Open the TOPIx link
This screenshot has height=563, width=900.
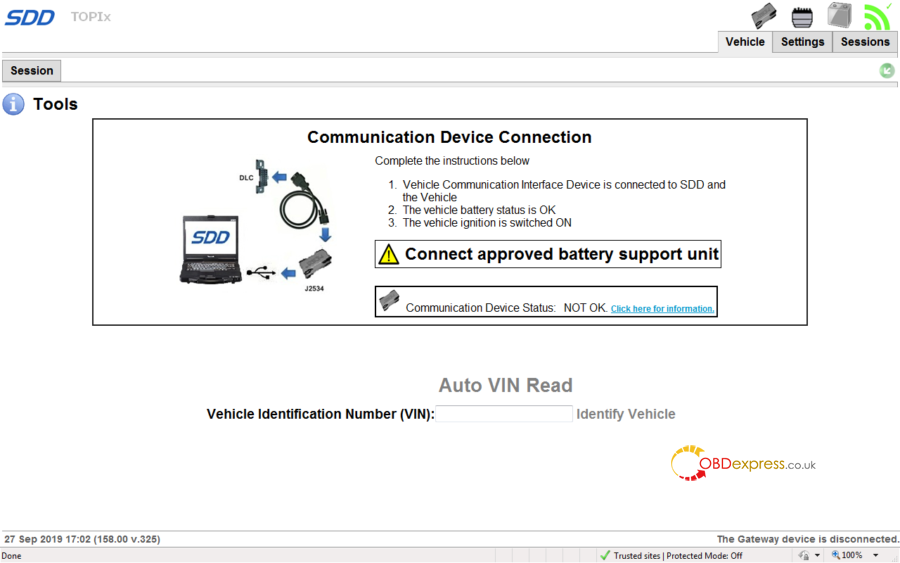(x=91, y=17)
